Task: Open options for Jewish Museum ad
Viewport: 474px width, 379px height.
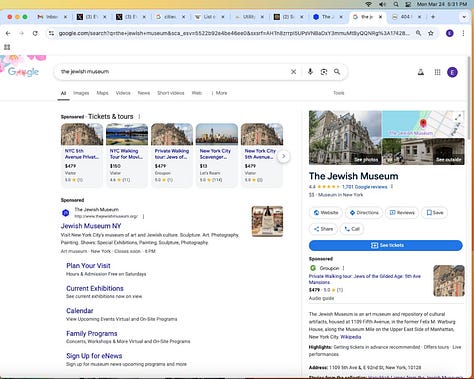Action: coord(143,217)
